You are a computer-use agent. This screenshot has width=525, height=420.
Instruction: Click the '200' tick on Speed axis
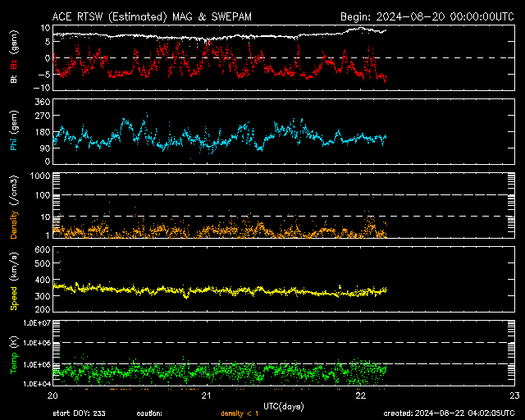tap(43, 309)
